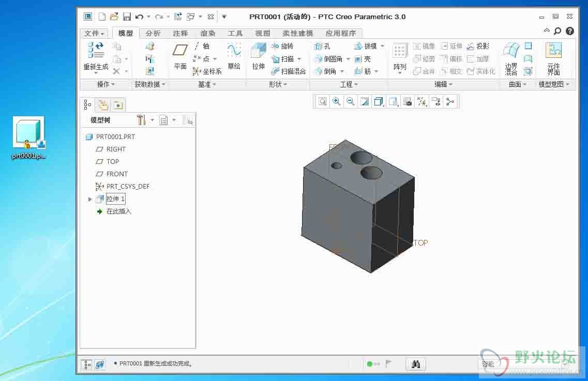Image resolution: width=588 pixels, height=381 pixels.
Task: Toggle the navigator panel display in status bar
Action: tap(87, 364)
